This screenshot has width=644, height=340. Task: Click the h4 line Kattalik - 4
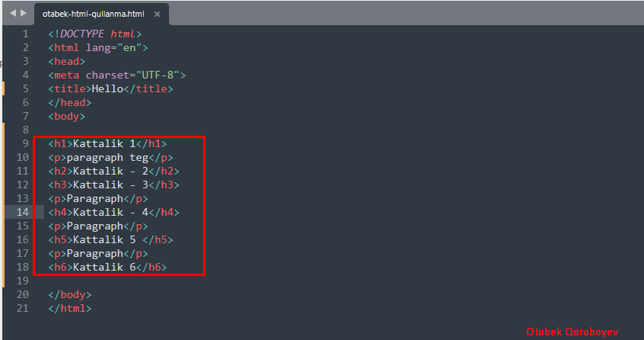pyautogui.click(x=113, y=212)
